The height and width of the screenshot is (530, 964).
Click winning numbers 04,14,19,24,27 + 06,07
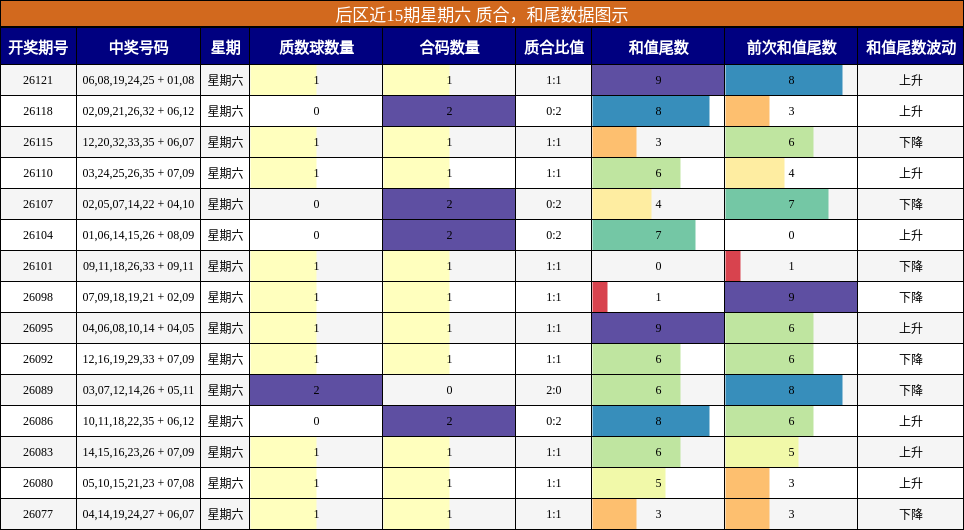[x=138, y=514]
